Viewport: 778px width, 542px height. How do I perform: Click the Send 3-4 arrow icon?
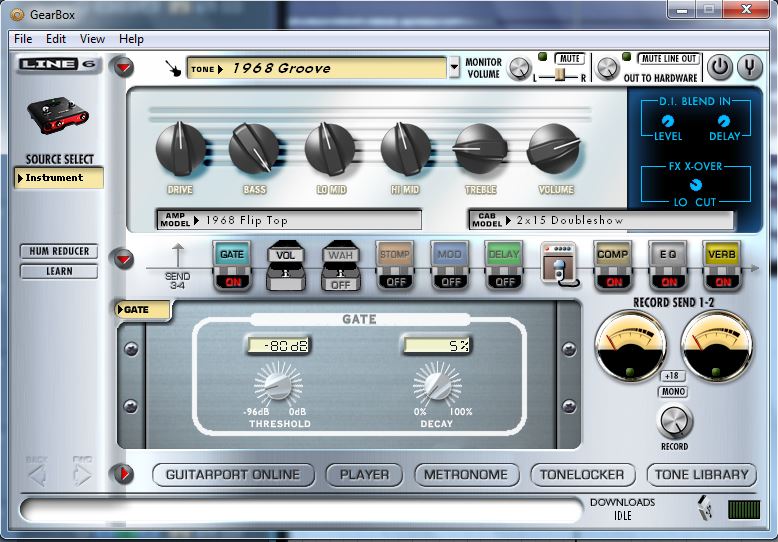click(x=178, y=256)
